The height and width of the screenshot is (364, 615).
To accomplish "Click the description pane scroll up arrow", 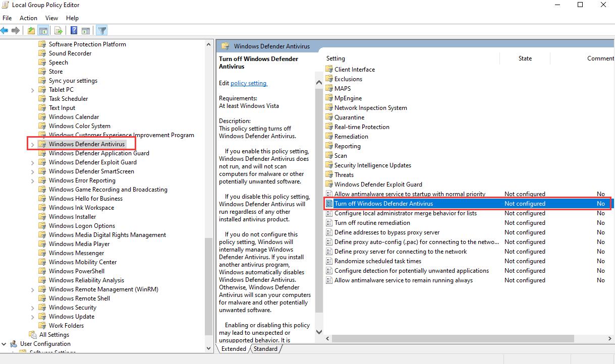I will click(x=319, y=83).
